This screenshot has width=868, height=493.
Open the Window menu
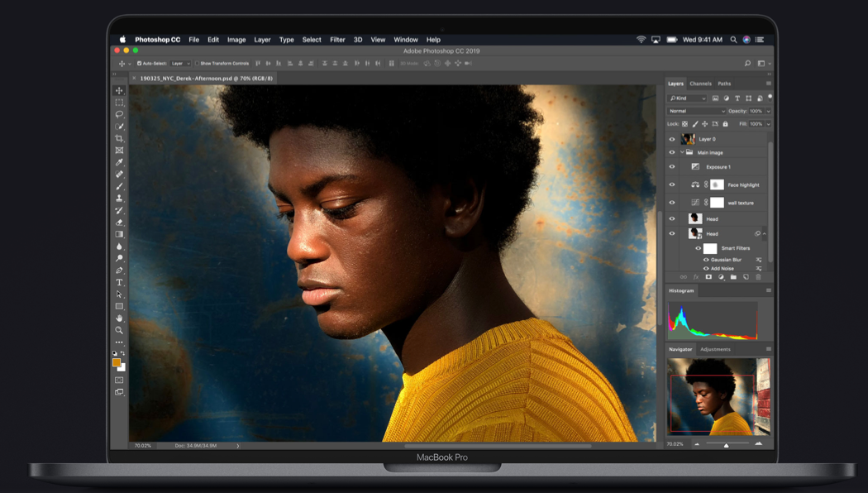(x=406, y=40)
